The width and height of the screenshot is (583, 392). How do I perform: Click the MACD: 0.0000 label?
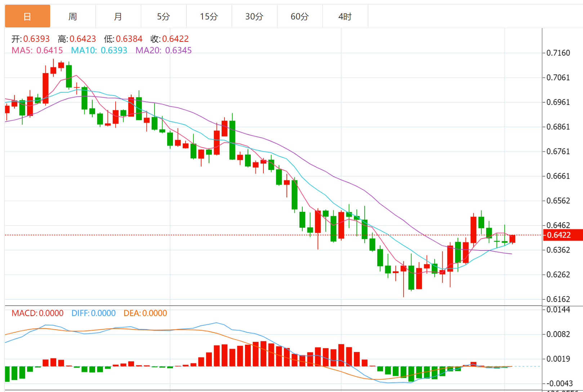(37, 313)
